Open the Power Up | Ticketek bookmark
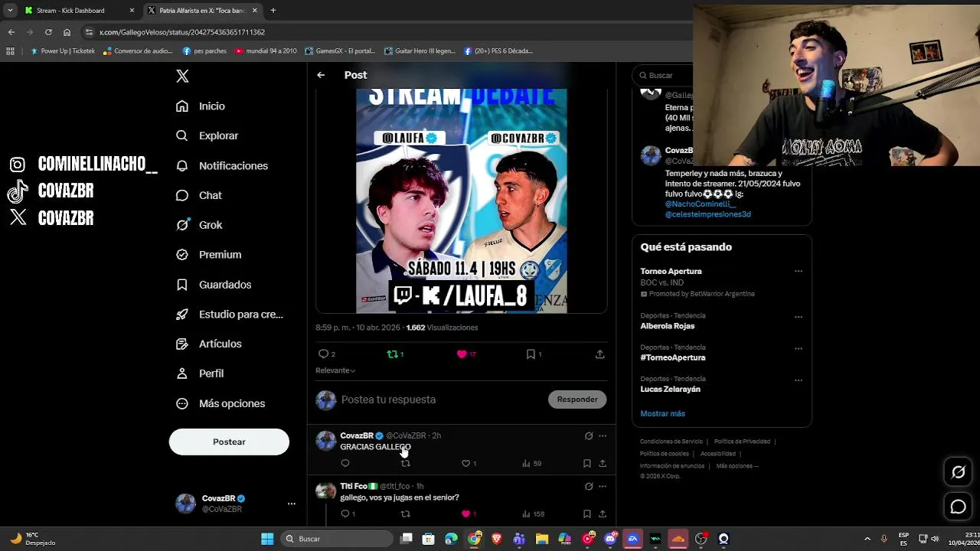This screenshot has width=980, height=551. coord(63,51)
